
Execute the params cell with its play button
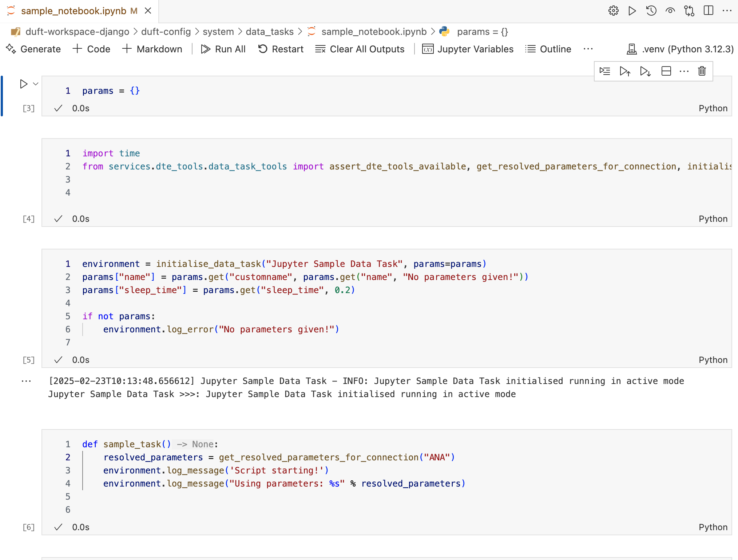click(23, 84)
